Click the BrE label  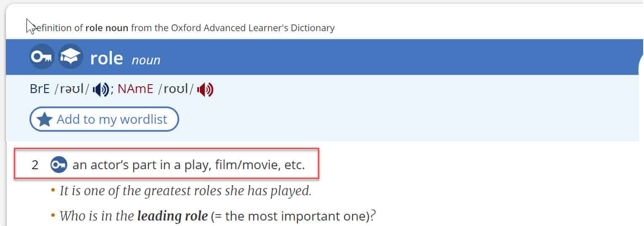40,90
